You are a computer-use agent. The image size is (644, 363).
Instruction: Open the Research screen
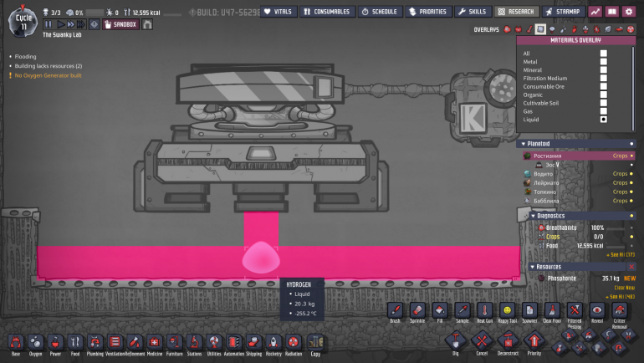pos(517,12)
